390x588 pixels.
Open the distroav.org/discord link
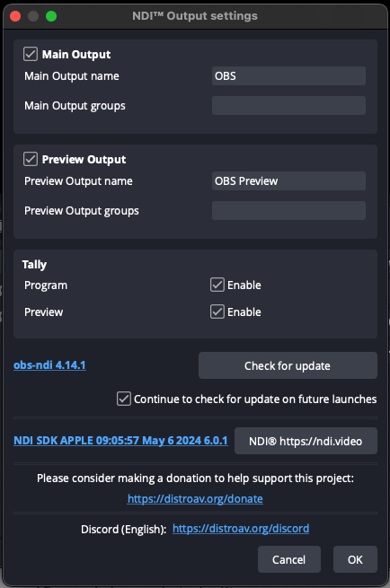241,529
